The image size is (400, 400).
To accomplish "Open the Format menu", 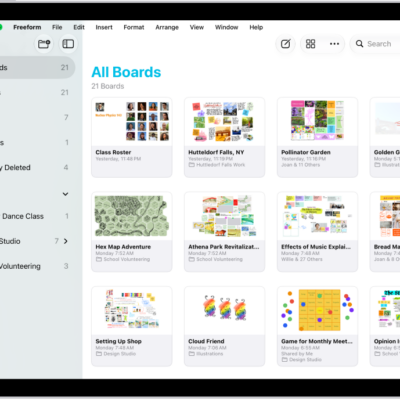I will click(x=134, y=27).
